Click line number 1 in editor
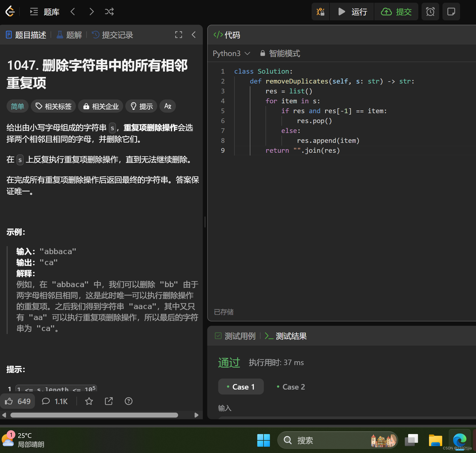The width and height of the screenshot is (476, 453). pyautogui.click(x=223, y=71)
